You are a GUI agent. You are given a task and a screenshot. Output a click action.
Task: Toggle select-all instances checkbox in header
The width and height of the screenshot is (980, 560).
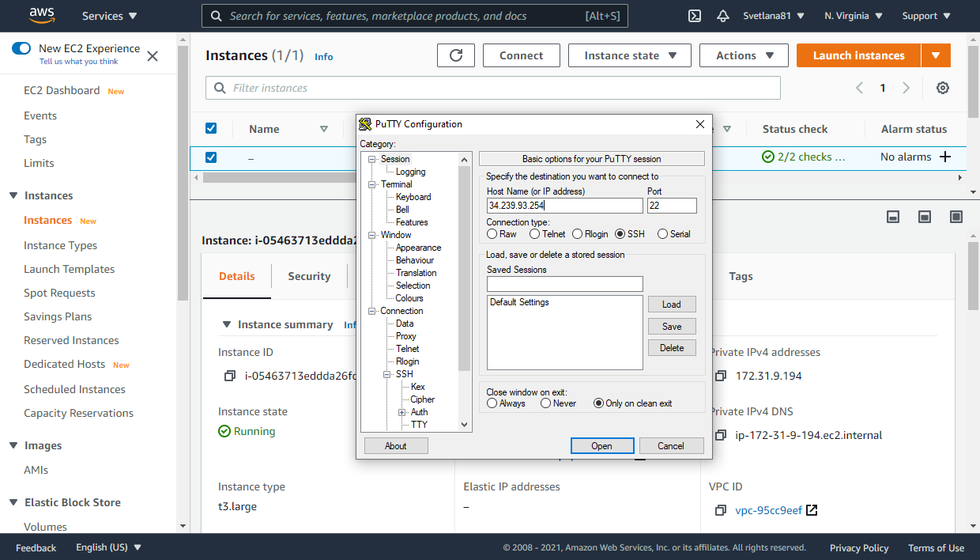click(x=211, y=128)
